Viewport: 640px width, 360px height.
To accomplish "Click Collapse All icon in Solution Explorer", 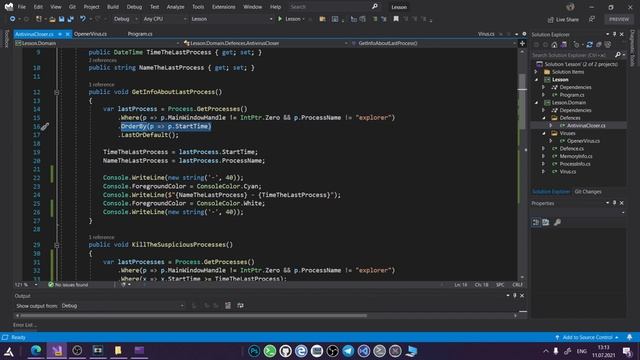I will coord(599,44).
